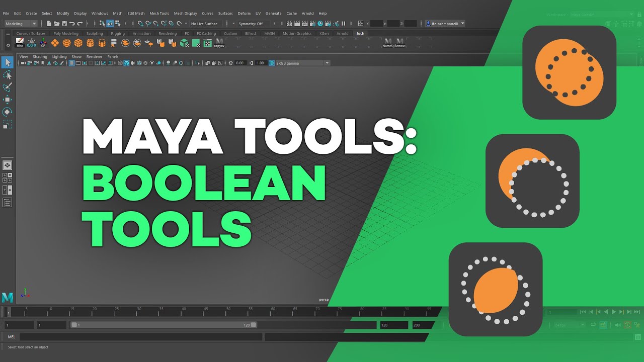Viewport: 644px width, 362px height.
Task: Open the shelf tab menu icon
Action: click(x=8, y=34)
